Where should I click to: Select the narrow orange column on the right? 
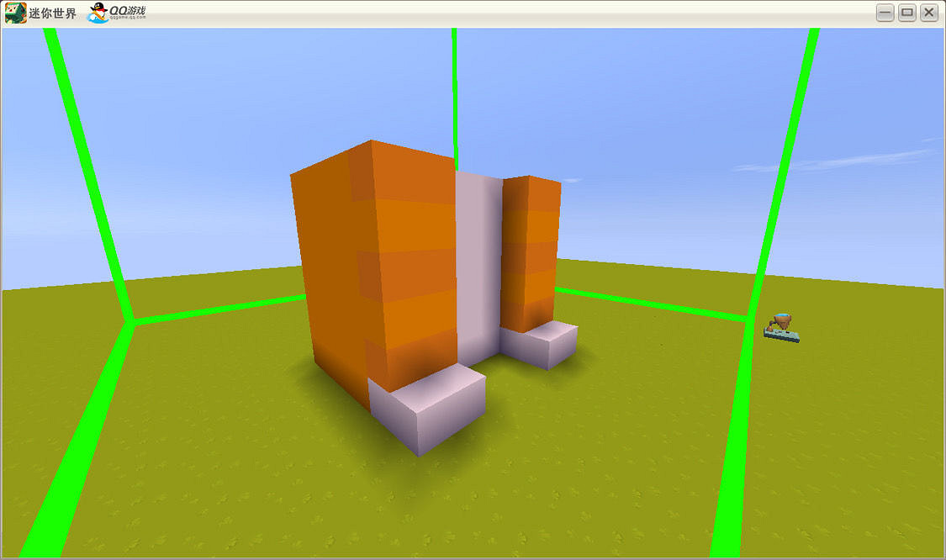(x=530, y=252)
